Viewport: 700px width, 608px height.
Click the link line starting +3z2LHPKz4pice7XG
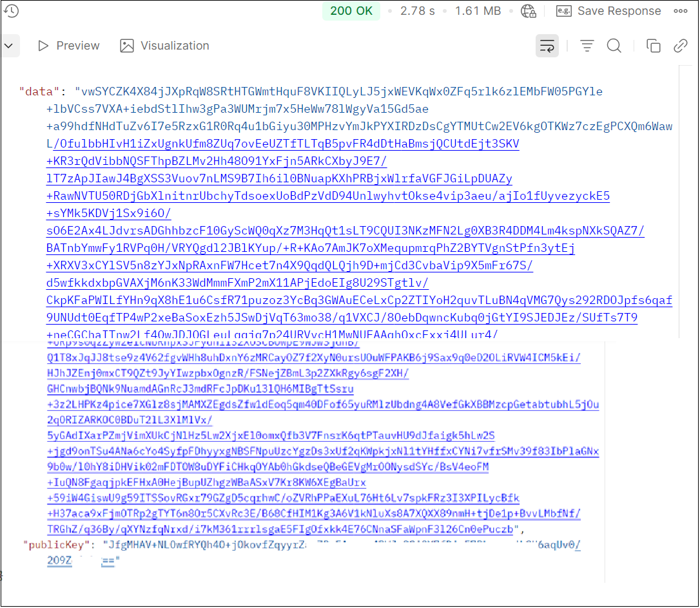pos(323,404)
